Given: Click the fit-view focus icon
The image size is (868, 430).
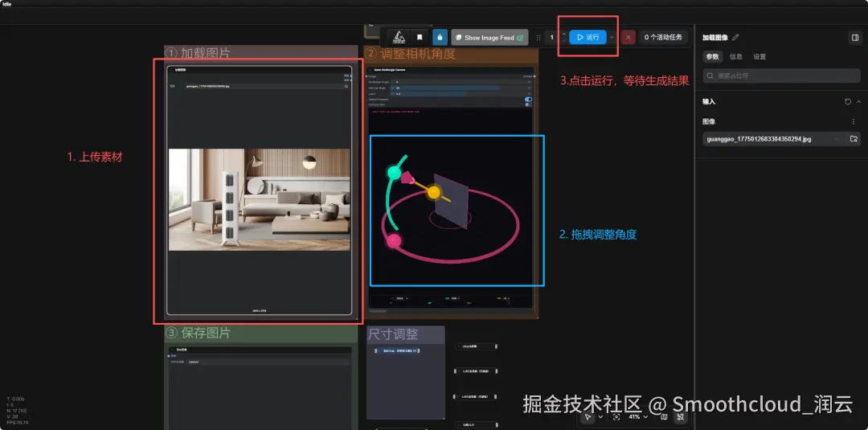Looking at the screenshot, I should (x=616, y=416).
